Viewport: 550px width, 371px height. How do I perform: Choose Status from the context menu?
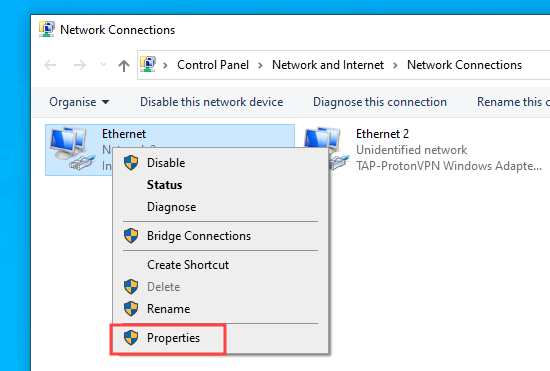click(x=165, y=185)
